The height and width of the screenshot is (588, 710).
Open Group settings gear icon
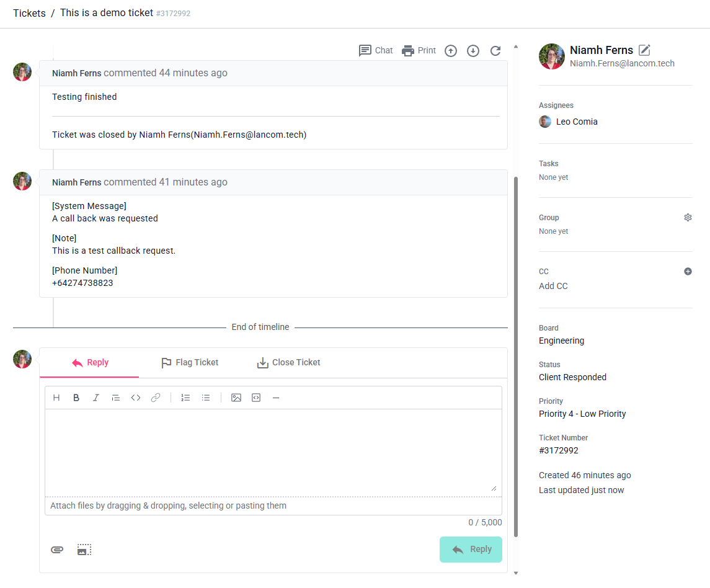[x=688, y=218]
